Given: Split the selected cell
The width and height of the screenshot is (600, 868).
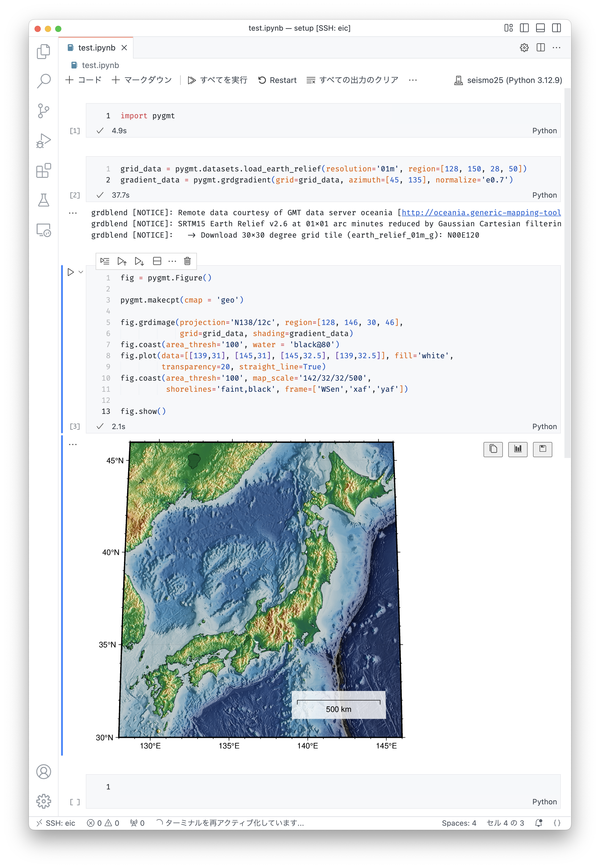Looking at the screenshot, I should pyautogui.click(x=157, y=261).
